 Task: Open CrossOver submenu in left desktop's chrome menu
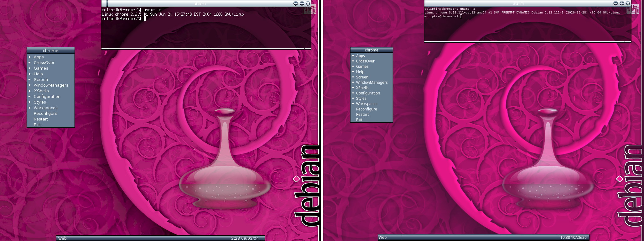point(51,62)
